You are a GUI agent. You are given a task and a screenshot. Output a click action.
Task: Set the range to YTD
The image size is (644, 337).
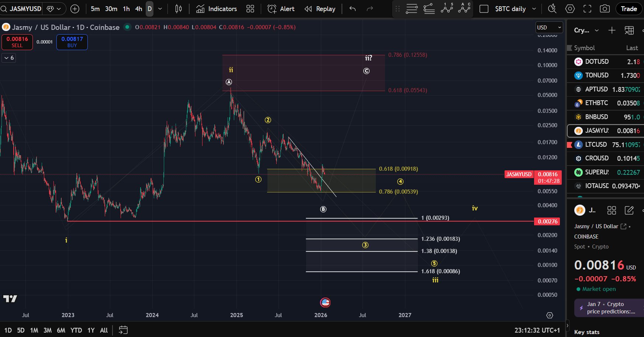[76, 330]
